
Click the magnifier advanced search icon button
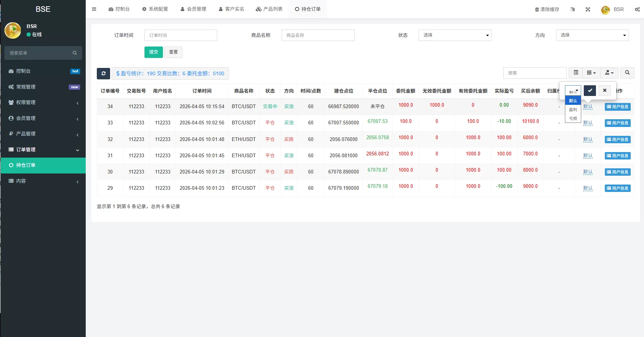coord(627,73)
